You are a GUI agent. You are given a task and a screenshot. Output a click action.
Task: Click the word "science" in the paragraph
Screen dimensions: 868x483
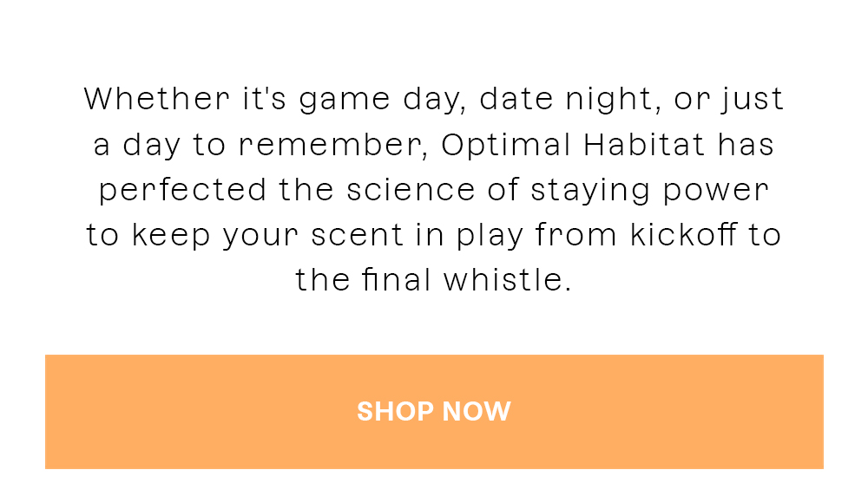point(411,190)
